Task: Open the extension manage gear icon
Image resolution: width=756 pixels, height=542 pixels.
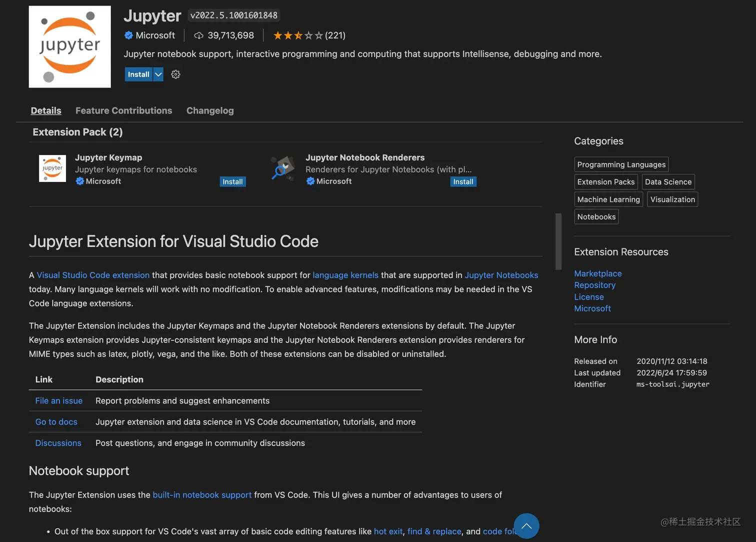Action: pos(175,74)
